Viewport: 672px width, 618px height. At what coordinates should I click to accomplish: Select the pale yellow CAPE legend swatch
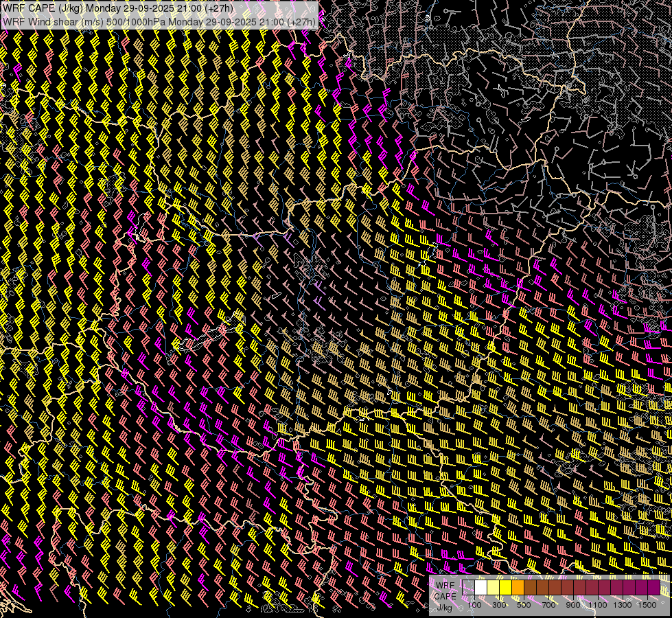pyautogui.click(x=494, y=588)
